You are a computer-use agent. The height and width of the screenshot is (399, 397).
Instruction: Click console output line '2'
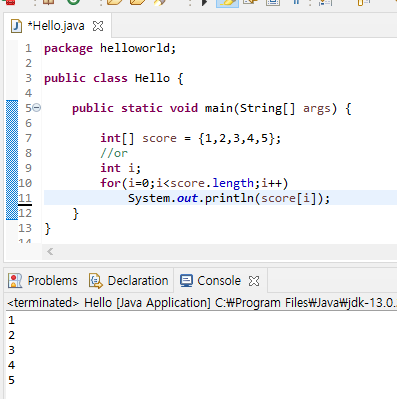[11, 335]
